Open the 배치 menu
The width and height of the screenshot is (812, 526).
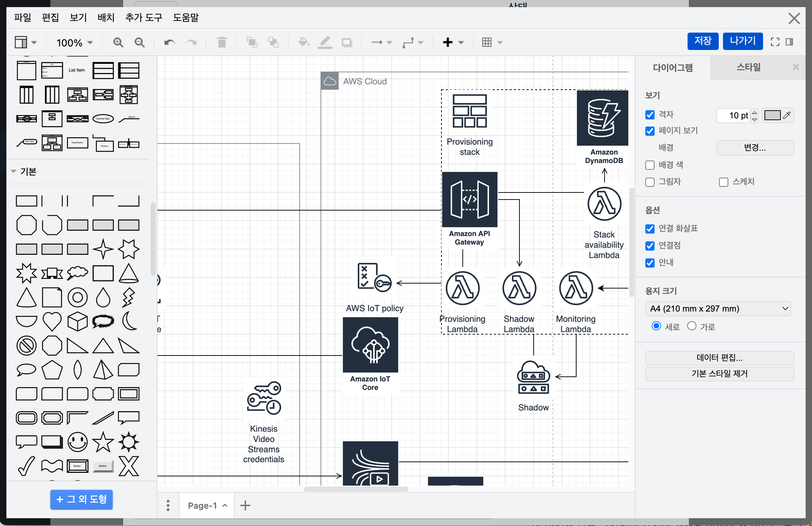[x=106, y=18]
